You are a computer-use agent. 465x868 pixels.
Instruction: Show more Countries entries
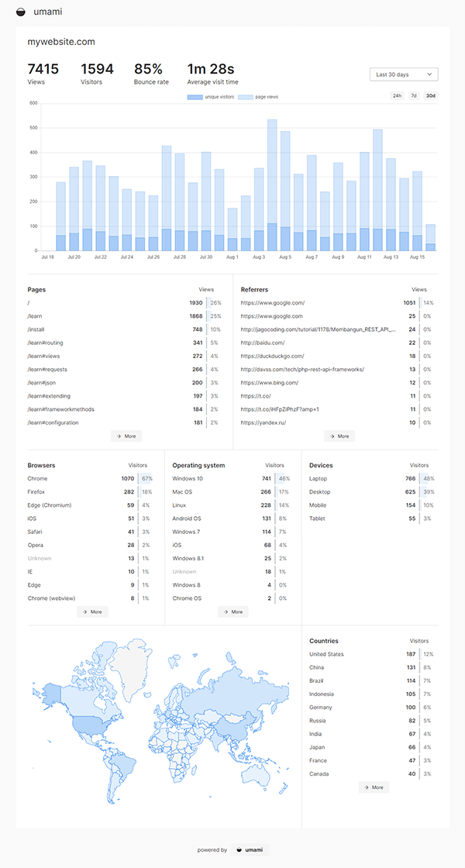[x=374, y=787]
